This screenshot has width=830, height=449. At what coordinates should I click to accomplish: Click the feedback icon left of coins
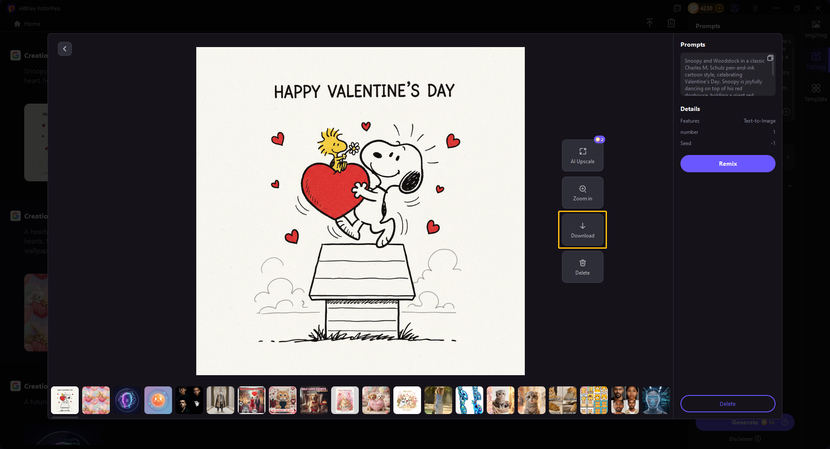pyautogui.click(x=677, y=8)
